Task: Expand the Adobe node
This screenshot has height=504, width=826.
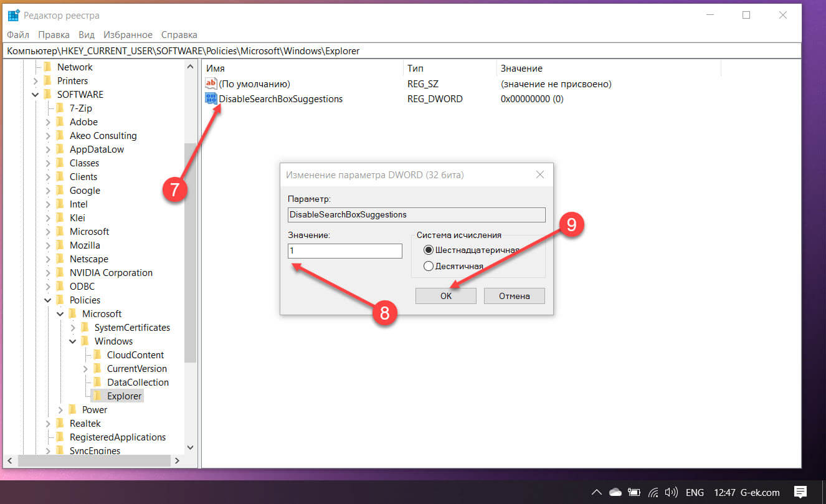Action: pos(48,122)
